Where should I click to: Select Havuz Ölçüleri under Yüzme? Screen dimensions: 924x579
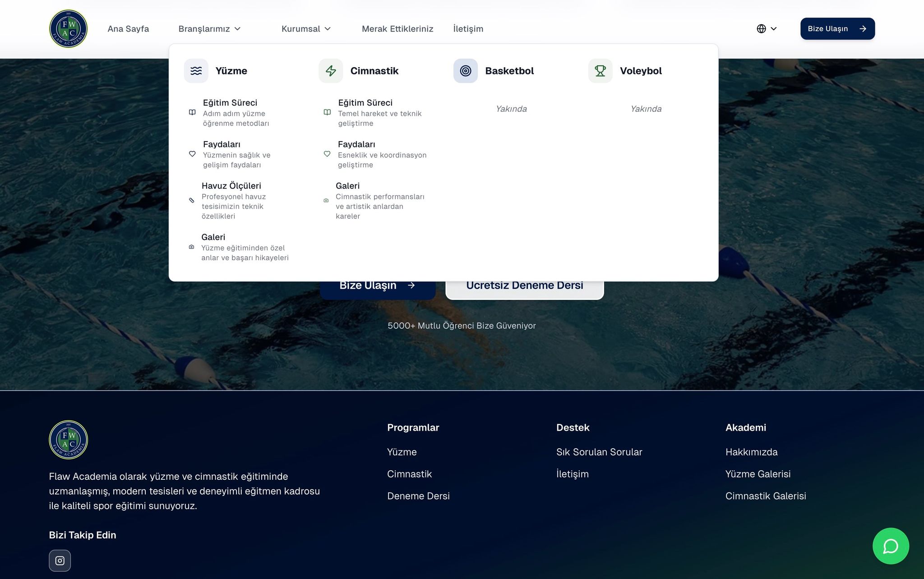pyautogui.click(x=231, y=186)
